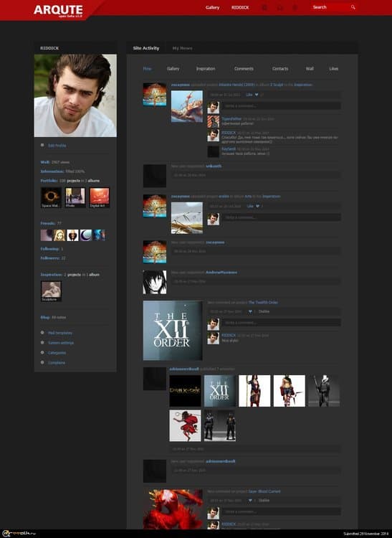This screenshot has height=538, width=392.
Task: Switch to the My News tab
Action: click(x=182, y=48)
